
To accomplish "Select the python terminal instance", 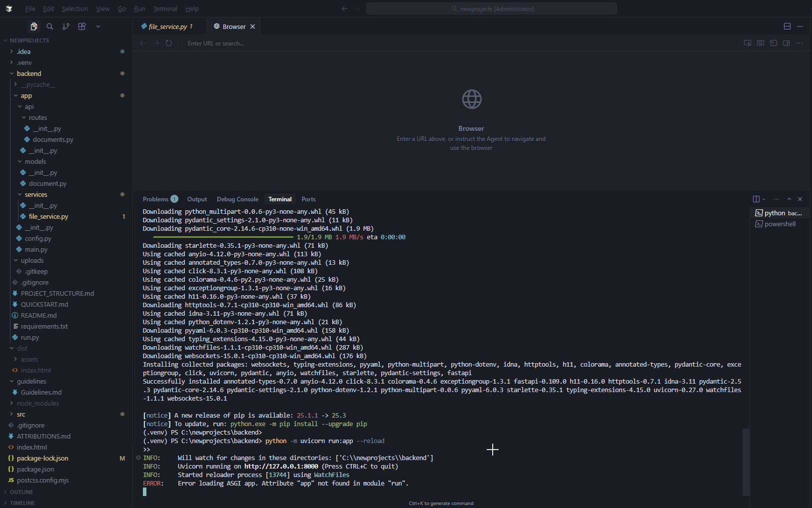I will pos(779,213).
